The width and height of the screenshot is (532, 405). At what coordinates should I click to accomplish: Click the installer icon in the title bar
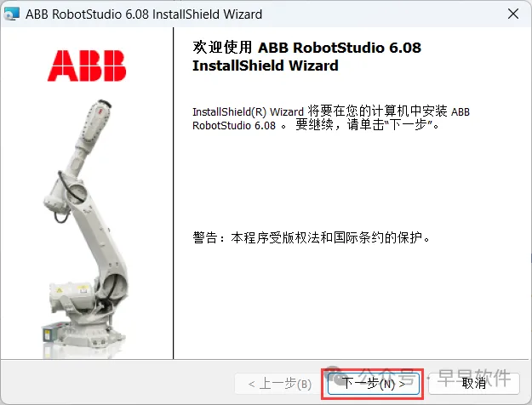[x=12, y=14]
